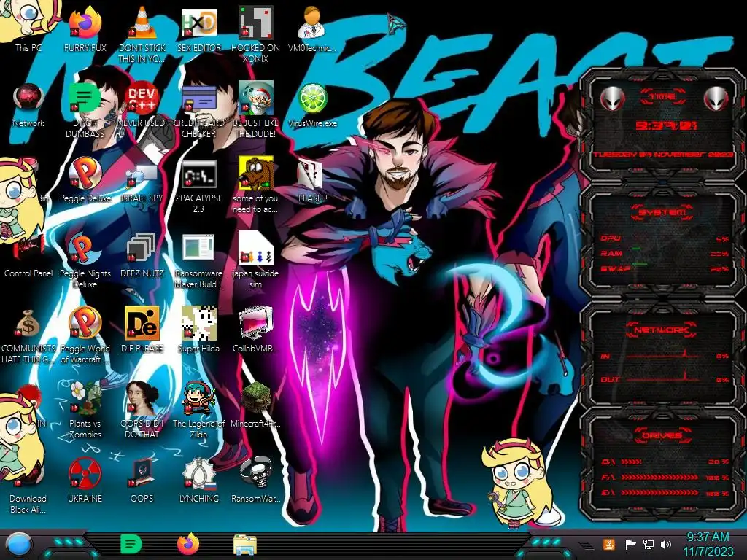The height and width of the screenshot is (560, 747).
Task: Click the SYSTEM widget header
Action: (x=662, y=212)
